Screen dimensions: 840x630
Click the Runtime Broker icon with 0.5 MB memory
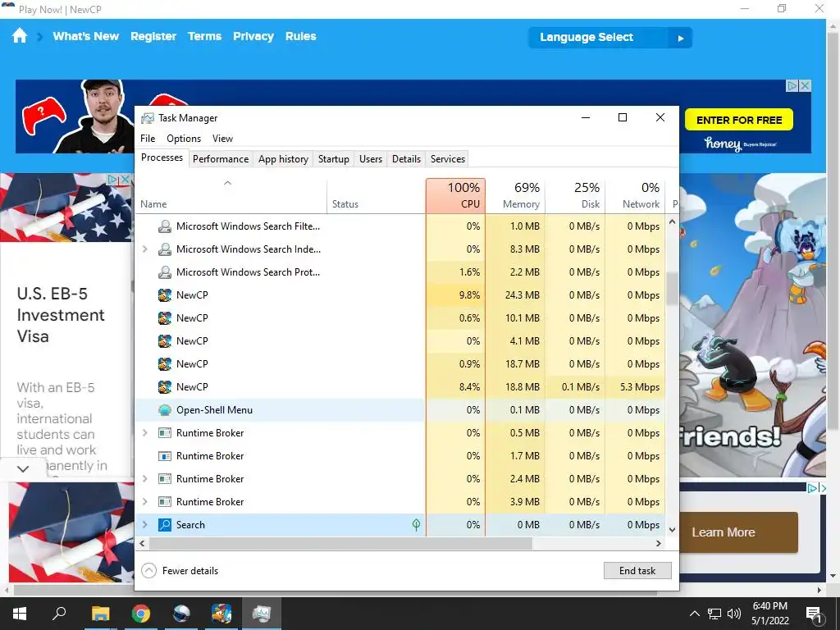pos(164,433)
